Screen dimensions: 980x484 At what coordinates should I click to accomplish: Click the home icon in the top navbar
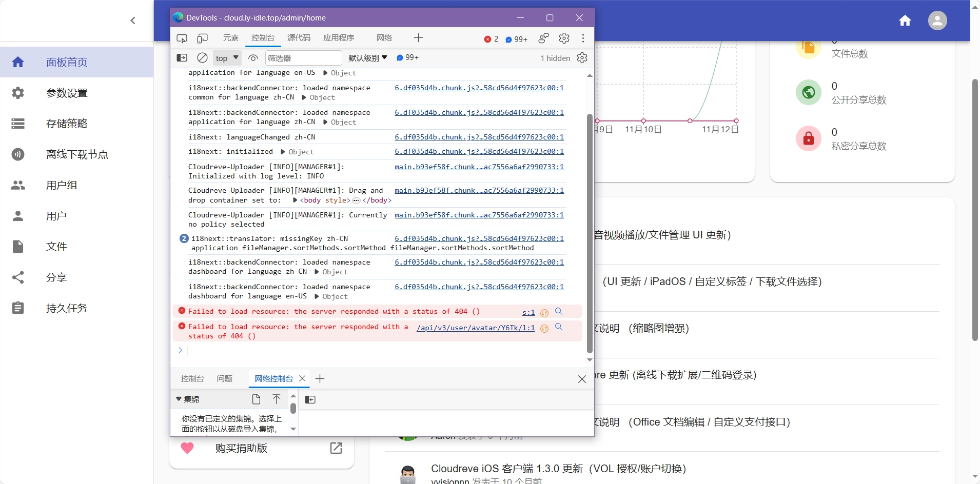click(906, 21)
